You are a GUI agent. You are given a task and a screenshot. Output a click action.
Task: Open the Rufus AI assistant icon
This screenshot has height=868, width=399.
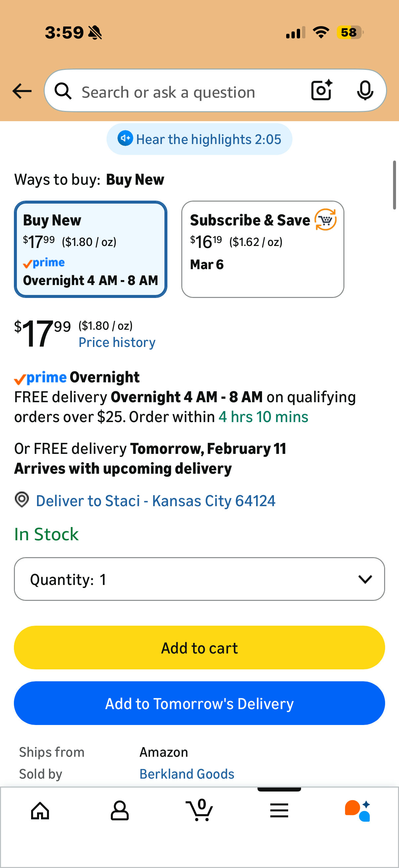tap(358, 810)
